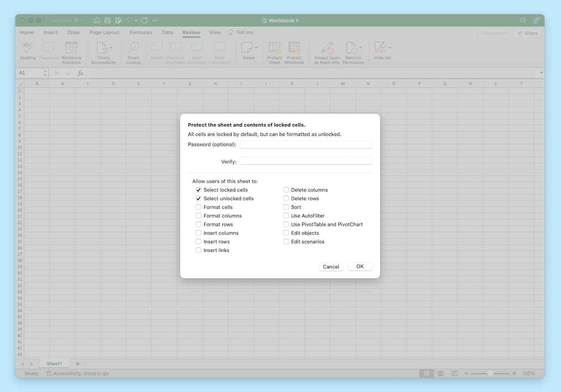Adjust the zoom slider
Screen dimensions: 561x392
coord(491,373)
